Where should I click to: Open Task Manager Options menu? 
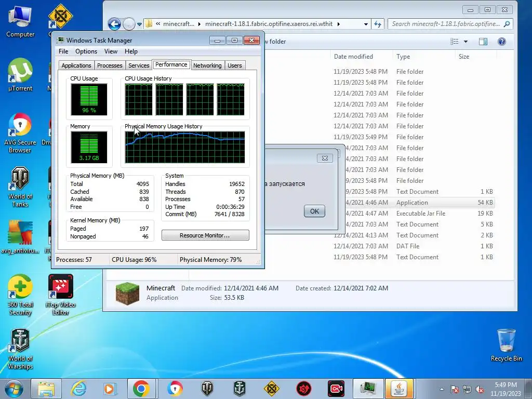tap(86, 51)
